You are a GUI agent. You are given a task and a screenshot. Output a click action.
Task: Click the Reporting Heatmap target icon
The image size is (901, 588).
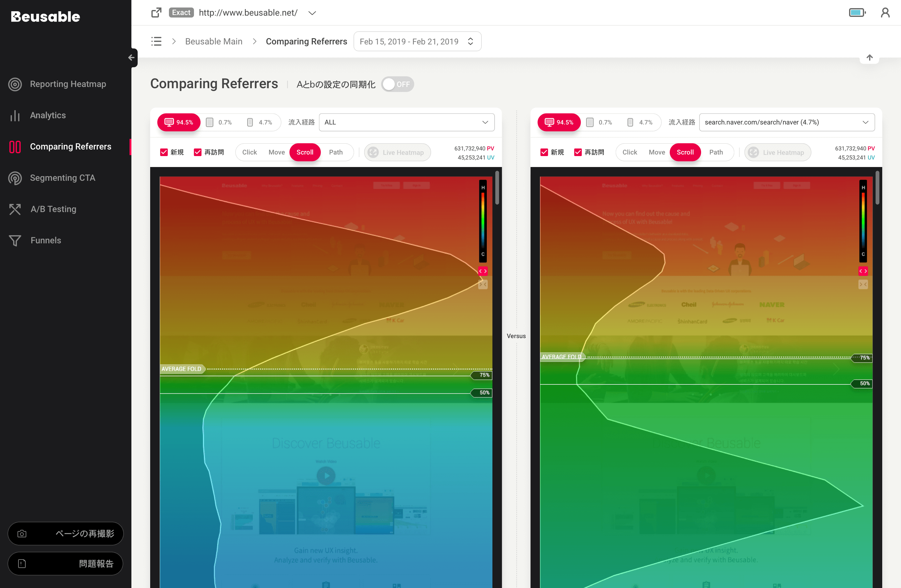tap(15, 84)
